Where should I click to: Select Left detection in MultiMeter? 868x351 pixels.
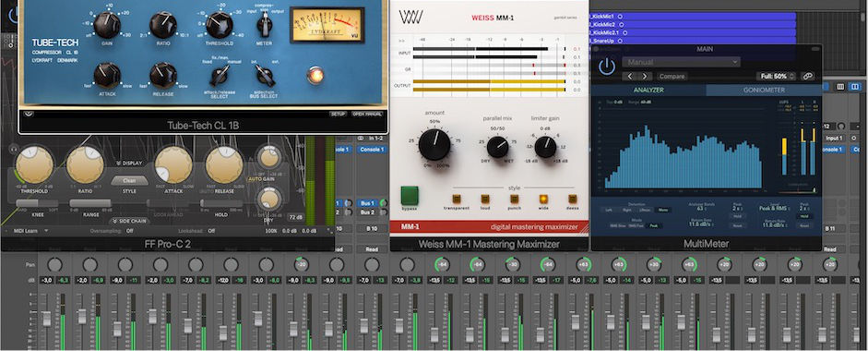609,210
